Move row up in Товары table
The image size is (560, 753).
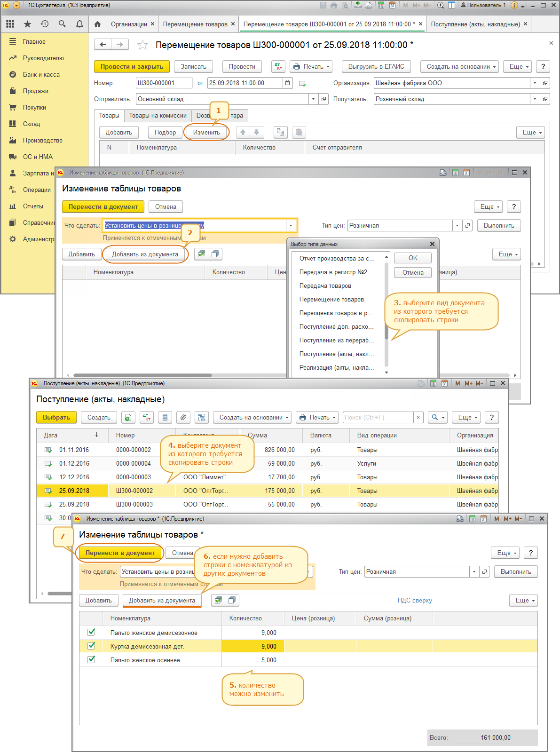pyautogui.click(x=243, y=133)
